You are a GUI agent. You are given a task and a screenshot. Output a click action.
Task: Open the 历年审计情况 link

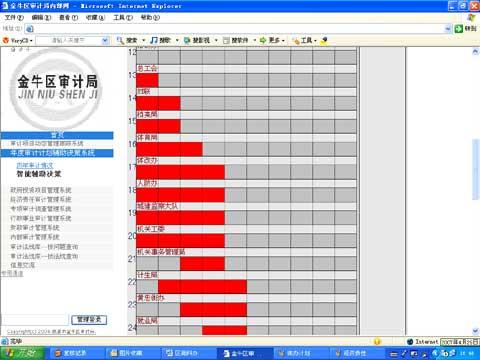coord(35,165)
